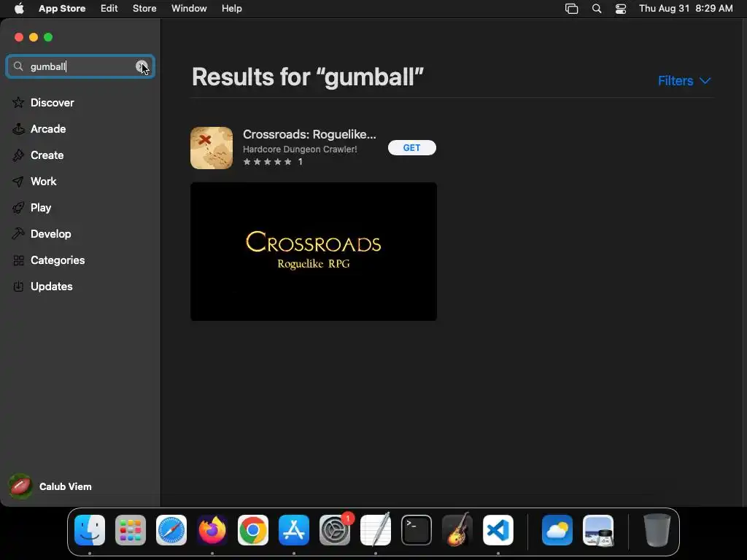Open Launchpad from the Dock

131,530
